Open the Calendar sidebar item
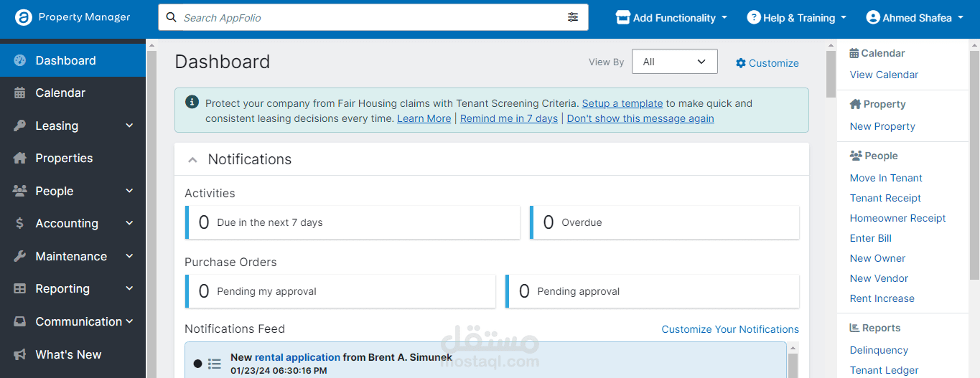Image resolution: width=980 pixels, height=378 pixels. pos(73,93)
